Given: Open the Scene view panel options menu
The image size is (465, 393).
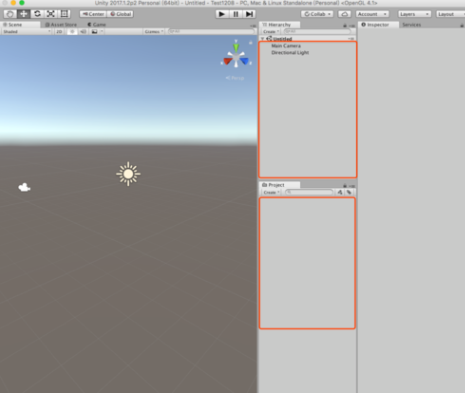Looking at the screenshot, I should pos(253,26).
